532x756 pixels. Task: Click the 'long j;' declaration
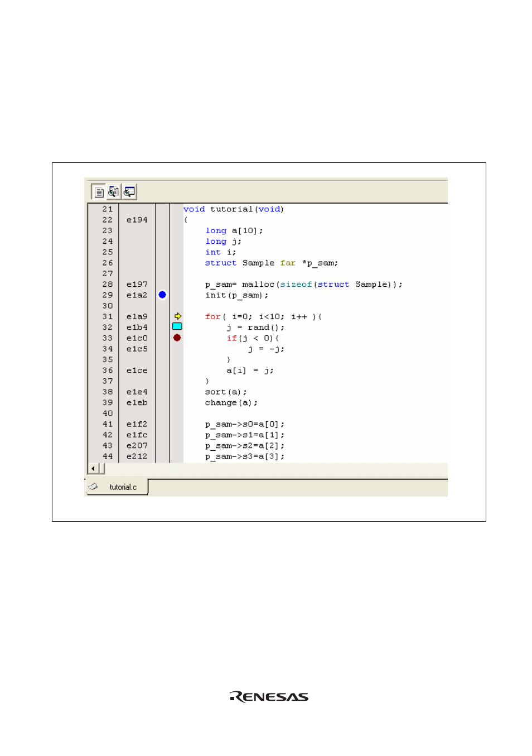point(224,242)
